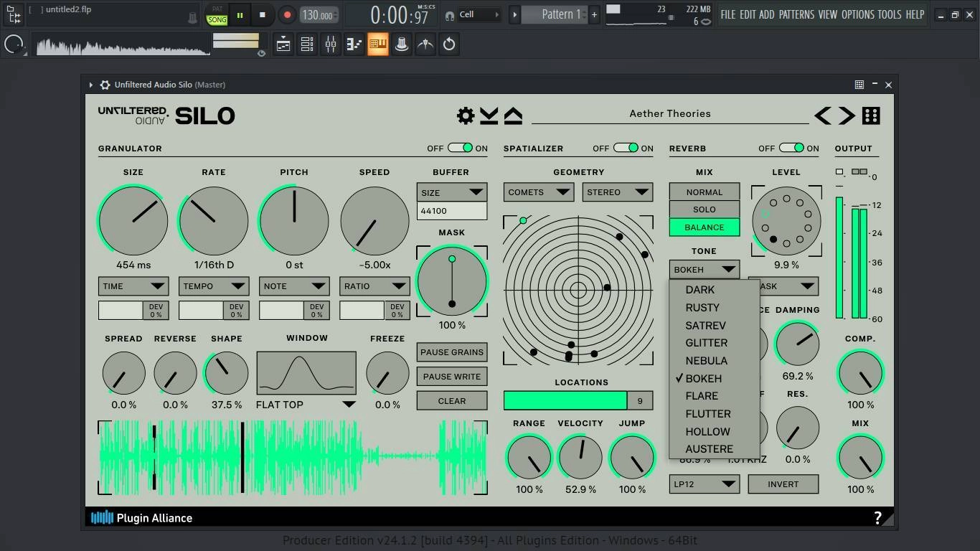The image size is (980, 551).
Task: Click the record button
Action: (286, 14)
